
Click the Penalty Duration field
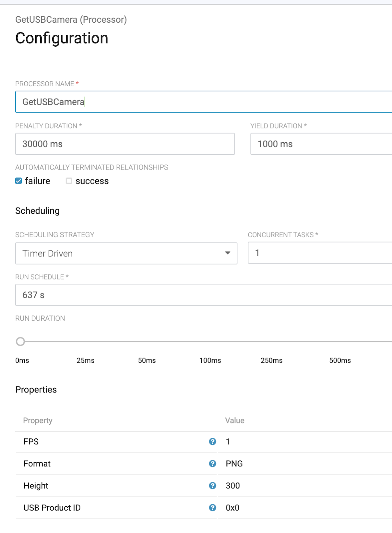[x=125, y=144]
